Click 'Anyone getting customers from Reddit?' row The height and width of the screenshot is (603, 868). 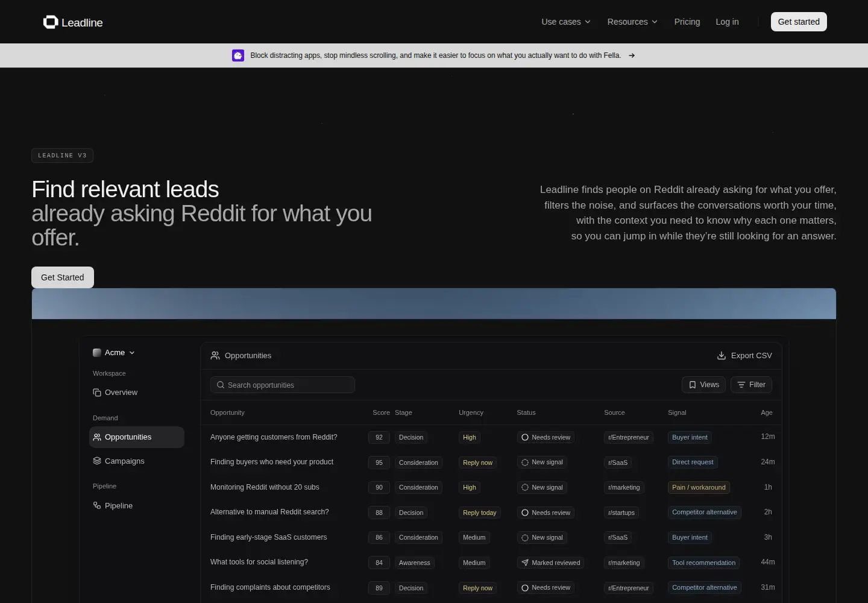(492, 437)
